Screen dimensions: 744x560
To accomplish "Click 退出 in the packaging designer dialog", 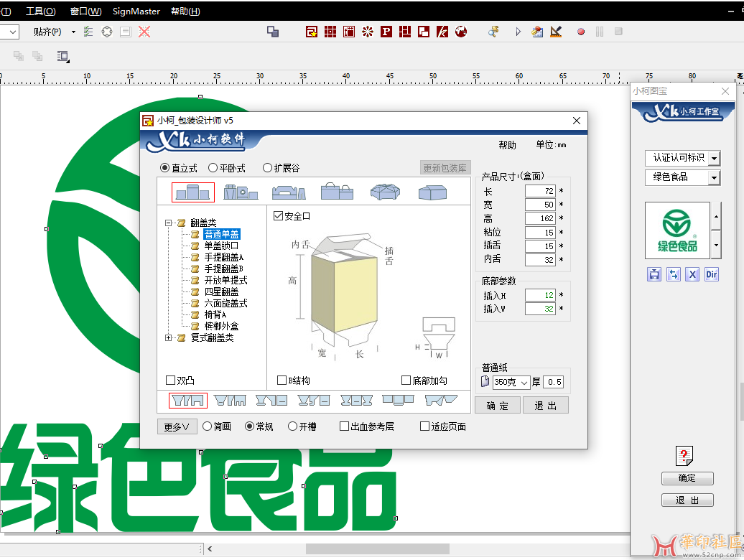I will (x=546, y=406).
